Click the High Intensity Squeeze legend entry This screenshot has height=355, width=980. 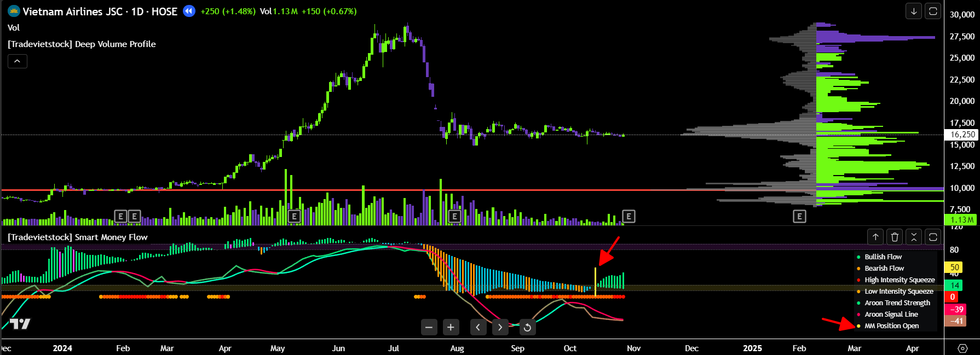[900, 280]
